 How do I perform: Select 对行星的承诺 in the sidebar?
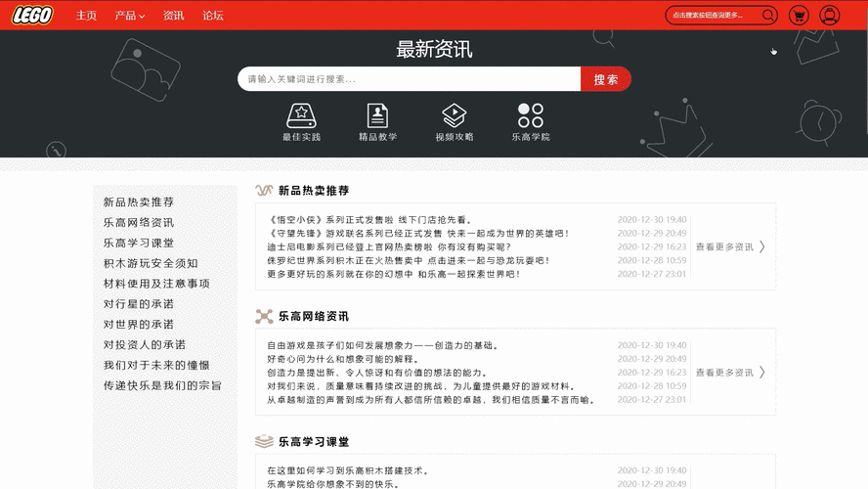(x=139, y=304)
